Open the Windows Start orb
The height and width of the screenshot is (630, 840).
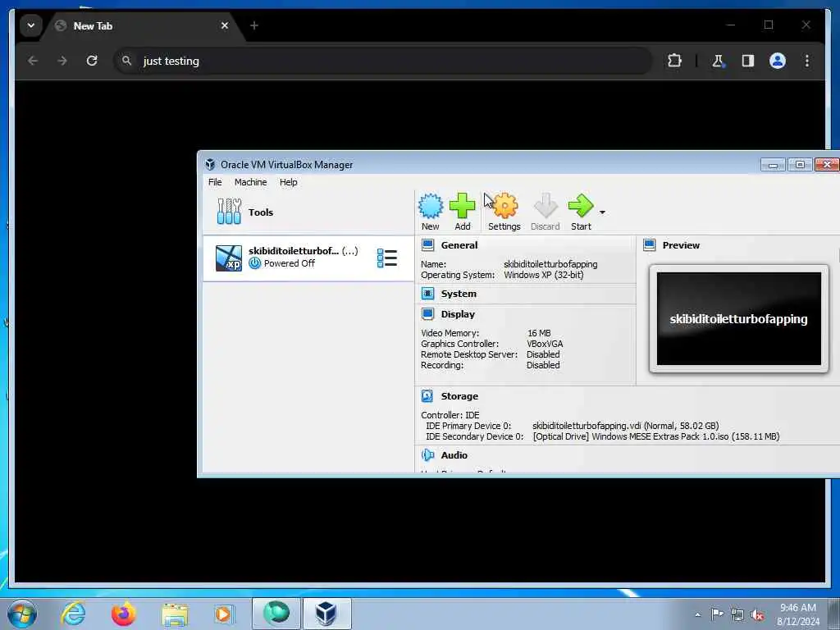pyautogui.click(x=22, y=614)
